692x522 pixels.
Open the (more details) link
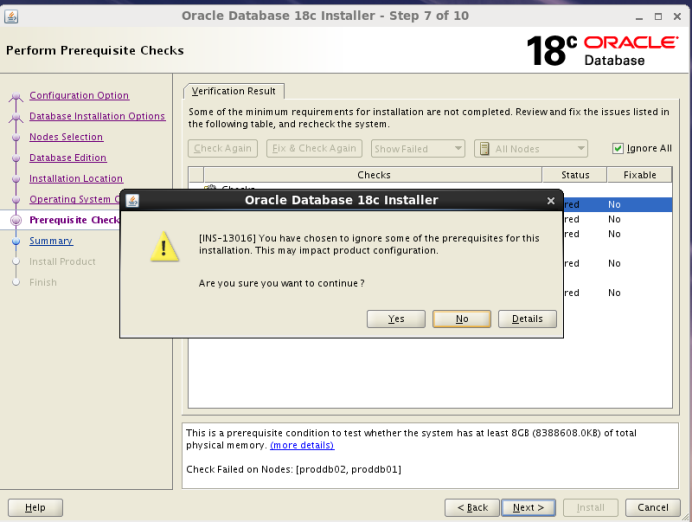[302, 445]
